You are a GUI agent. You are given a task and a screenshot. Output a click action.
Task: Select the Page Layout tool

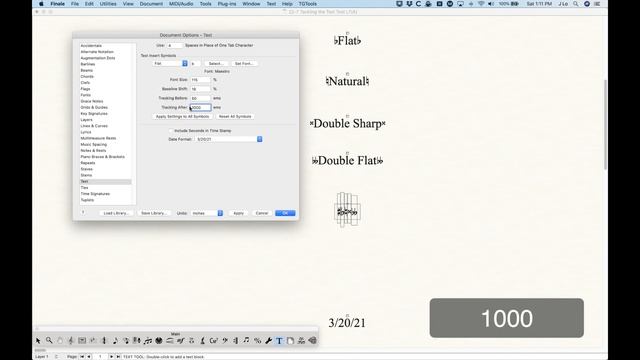[x=290, y=340]
